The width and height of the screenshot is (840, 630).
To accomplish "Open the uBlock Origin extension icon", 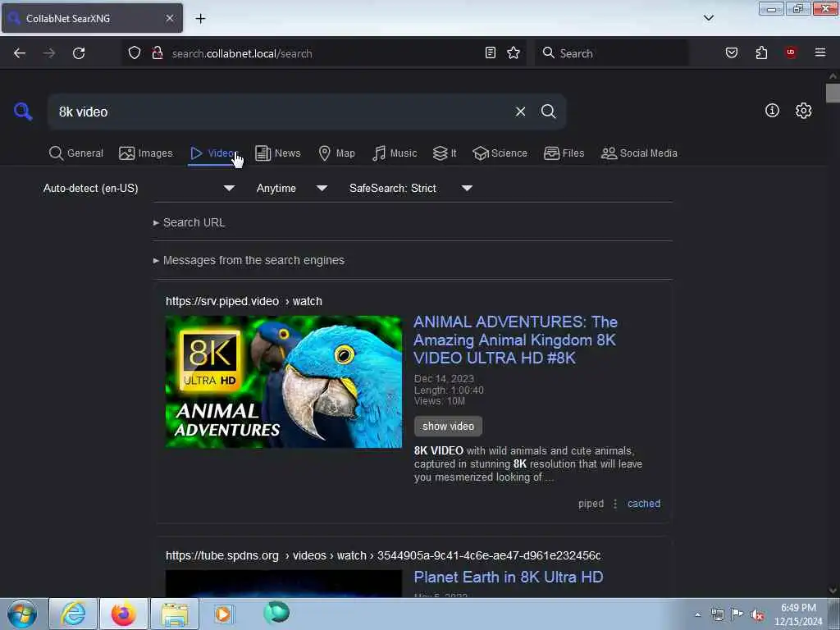I will [791, 52].
